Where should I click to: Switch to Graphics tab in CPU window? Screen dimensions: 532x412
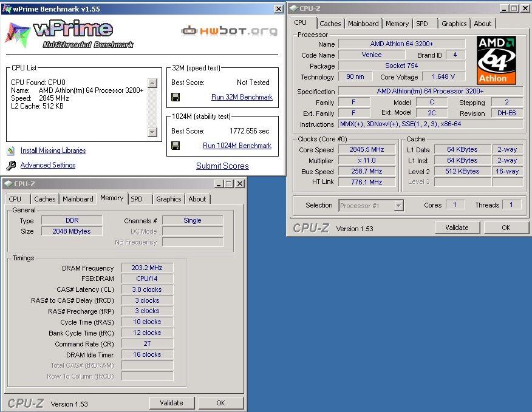(454, 24)
